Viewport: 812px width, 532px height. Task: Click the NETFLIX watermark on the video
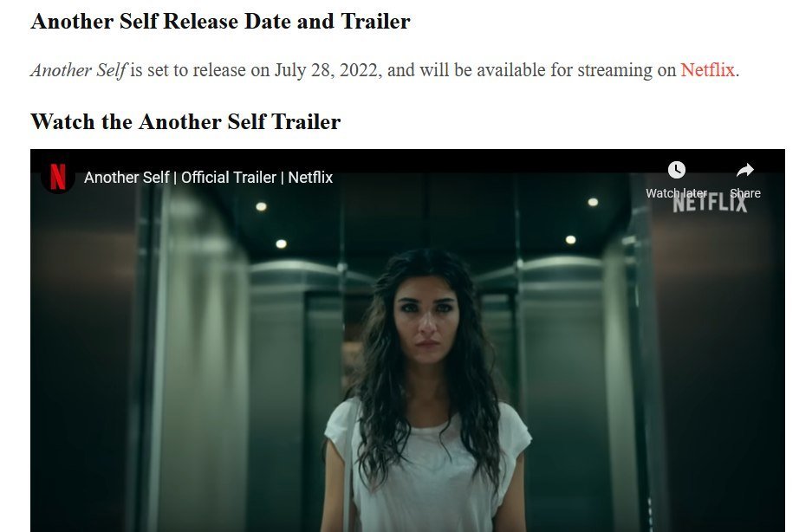pos(710,203)
